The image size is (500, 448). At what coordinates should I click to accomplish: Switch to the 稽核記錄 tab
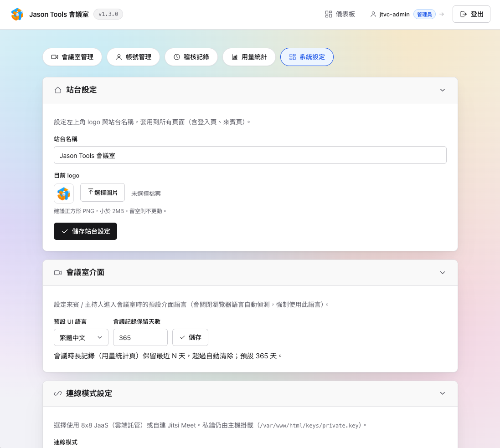point(191,57)
